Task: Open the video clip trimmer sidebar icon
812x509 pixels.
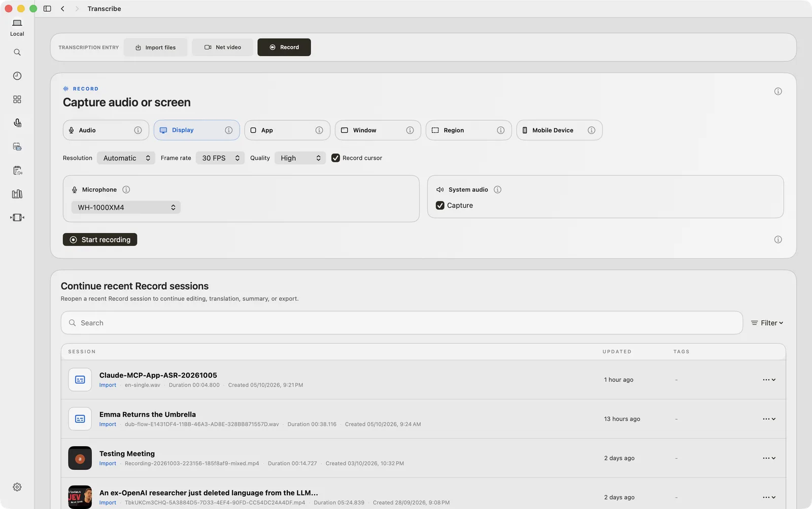Action: click(x=17, y=217)
